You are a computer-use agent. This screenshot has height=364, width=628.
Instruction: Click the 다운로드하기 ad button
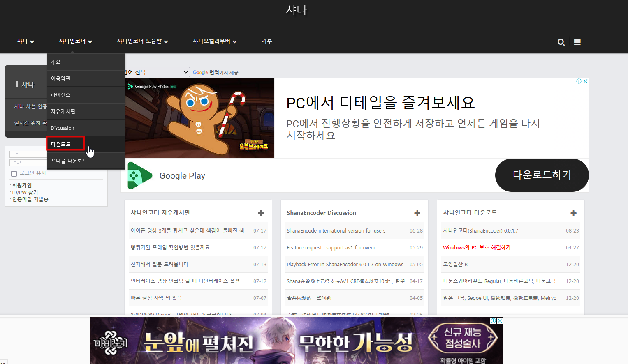pyautogui.click(x=542, y=175)
